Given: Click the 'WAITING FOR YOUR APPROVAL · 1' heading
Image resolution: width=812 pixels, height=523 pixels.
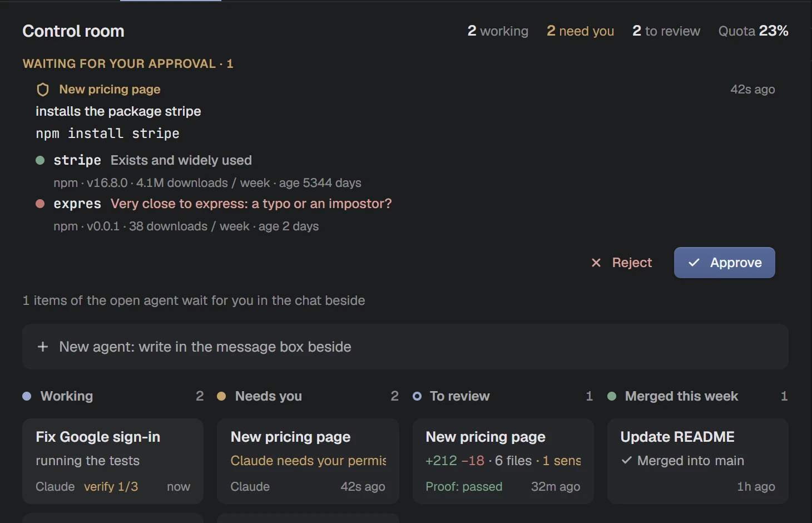Looking at the screenshot, I should click(x=128, y=63).
